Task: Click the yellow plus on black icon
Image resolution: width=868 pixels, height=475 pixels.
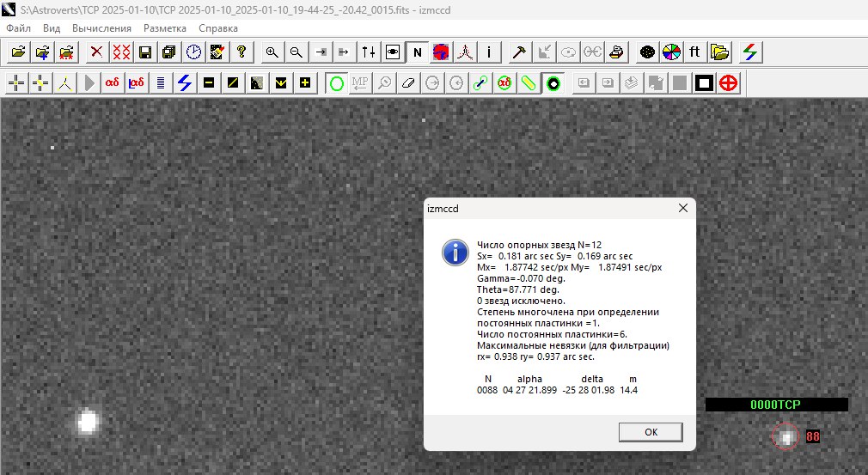Action: click(305, 83)
